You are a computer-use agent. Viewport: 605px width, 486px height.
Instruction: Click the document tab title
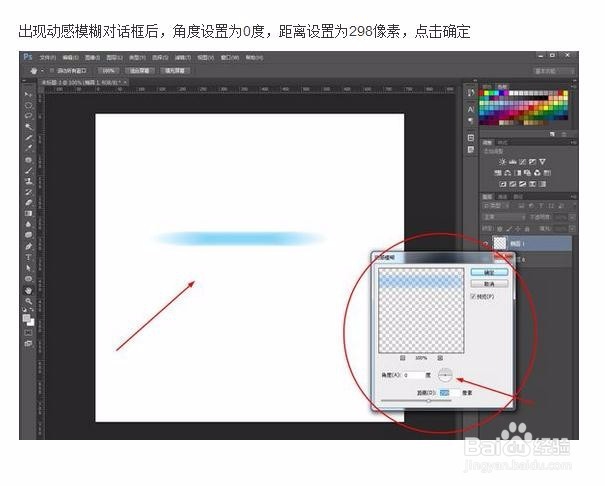(81, 82)
